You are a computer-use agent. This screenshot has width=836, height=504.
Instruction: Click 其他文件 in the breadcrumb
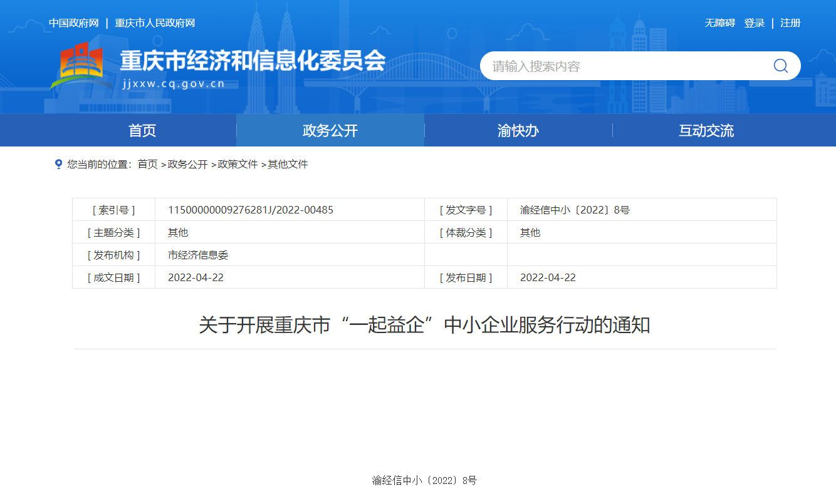tap(288, 164)
